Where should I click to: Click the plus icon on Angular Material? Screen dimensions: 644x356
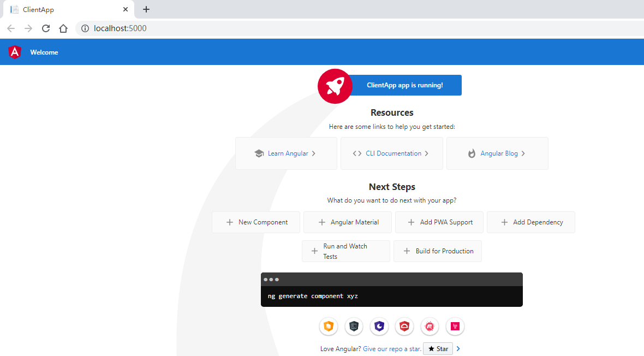coord(321,222)
